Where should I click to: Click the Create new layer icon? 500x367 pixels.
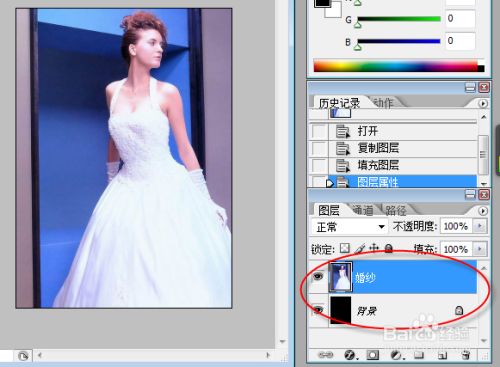click(x=442, y=356)
